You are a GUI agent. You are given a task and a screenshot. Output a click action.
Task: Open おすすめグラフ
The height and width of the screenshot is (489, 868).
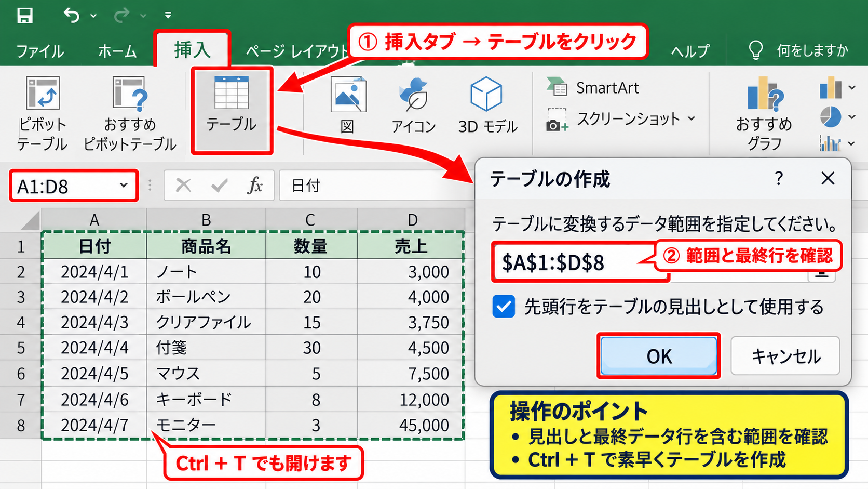point(764,114)
